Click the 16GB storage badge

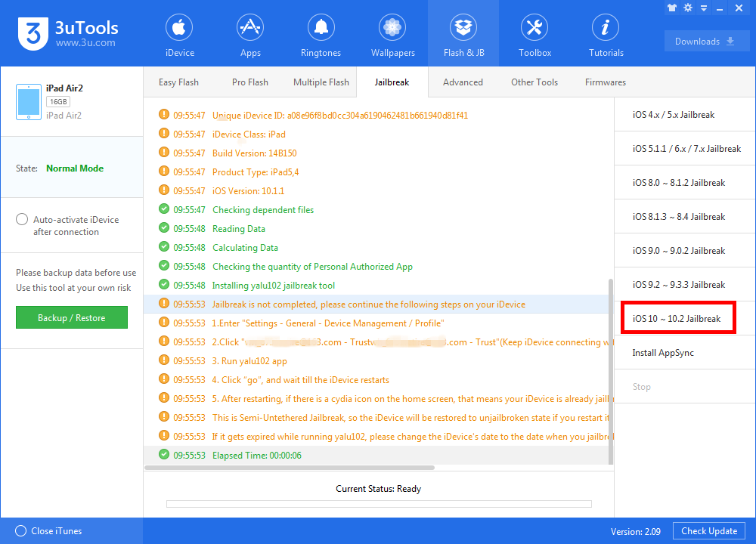pyautogui.click(x=58, y=102)
